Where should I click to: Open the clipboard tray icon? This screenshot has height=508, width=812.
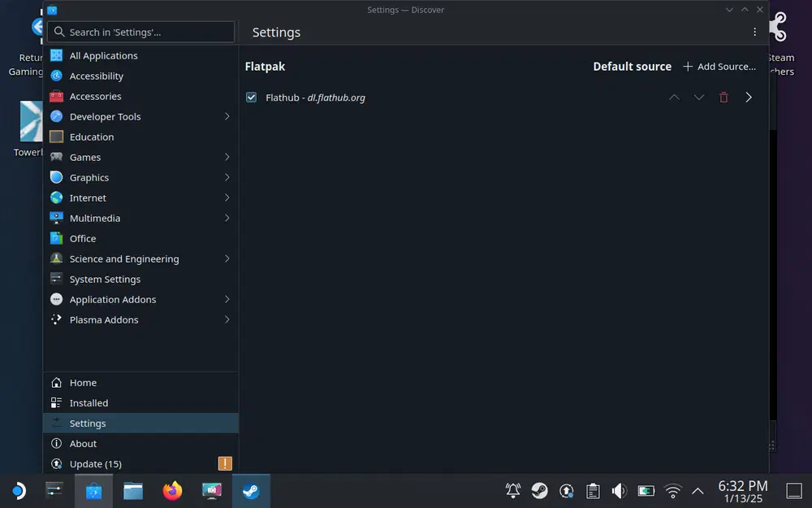pos(593,490)
